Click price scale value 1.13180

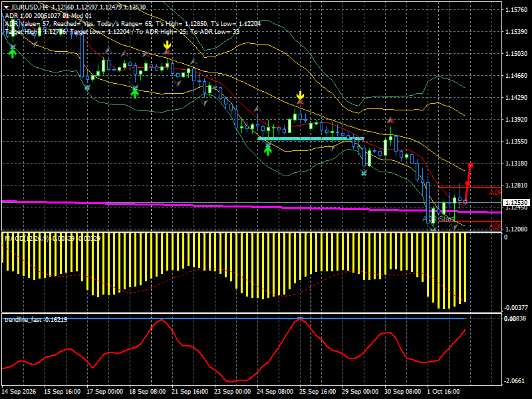click(x=517, y=163)
